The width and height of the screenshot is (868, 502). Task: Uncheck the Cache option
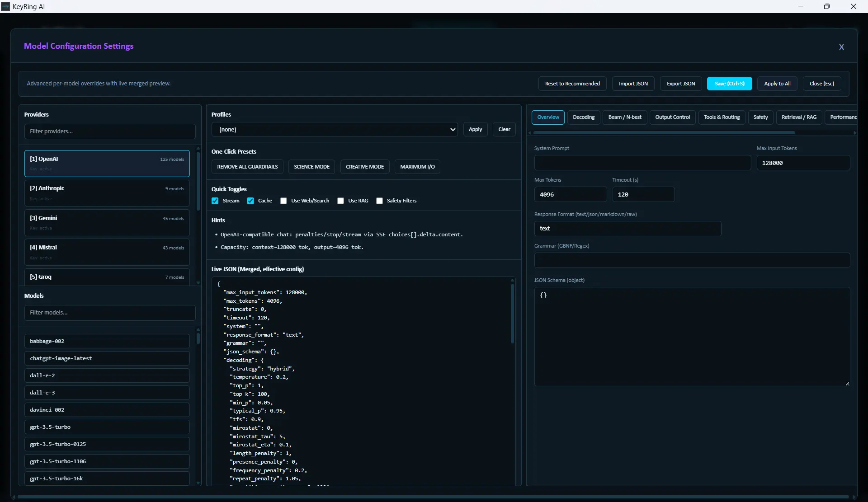[x=251, y=201]
